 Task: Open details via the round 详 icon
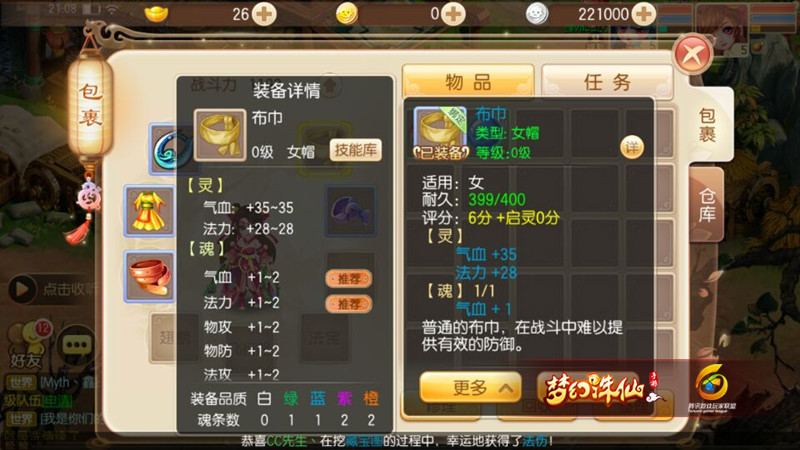point(632,148)
